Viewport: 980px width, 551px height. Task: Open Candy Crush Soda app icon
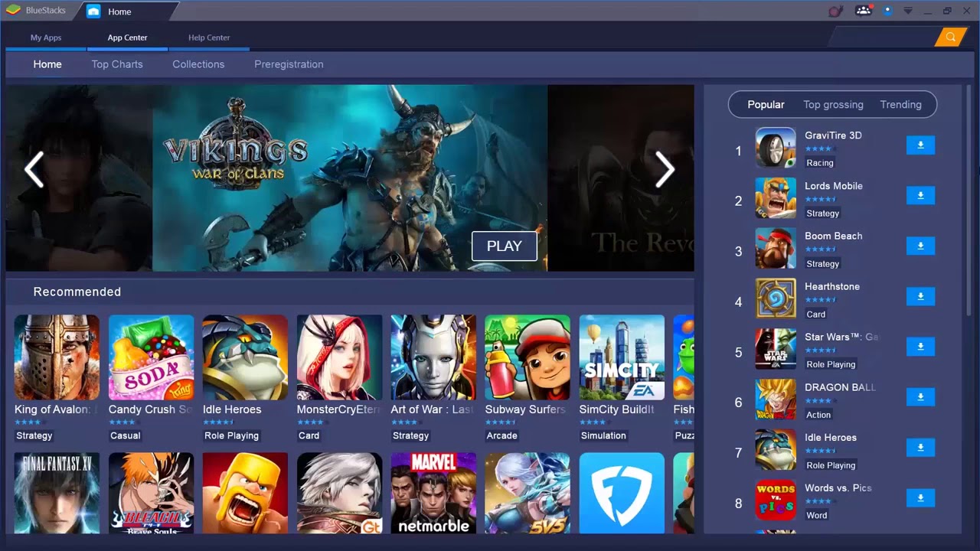click(x=151, y=357)
